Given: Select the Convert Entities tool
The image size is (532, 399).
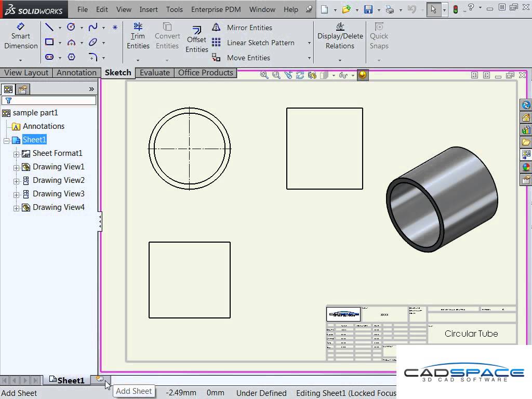Looking at the screenshot, I should tap(167, 36).
